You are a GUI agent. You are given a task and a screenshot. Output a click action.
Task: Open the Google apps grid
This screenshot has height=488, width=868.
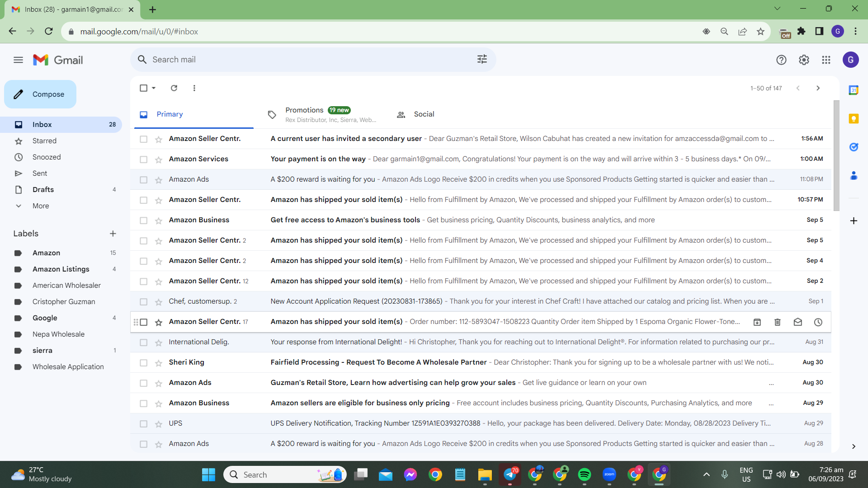click(x=826, y=60)
